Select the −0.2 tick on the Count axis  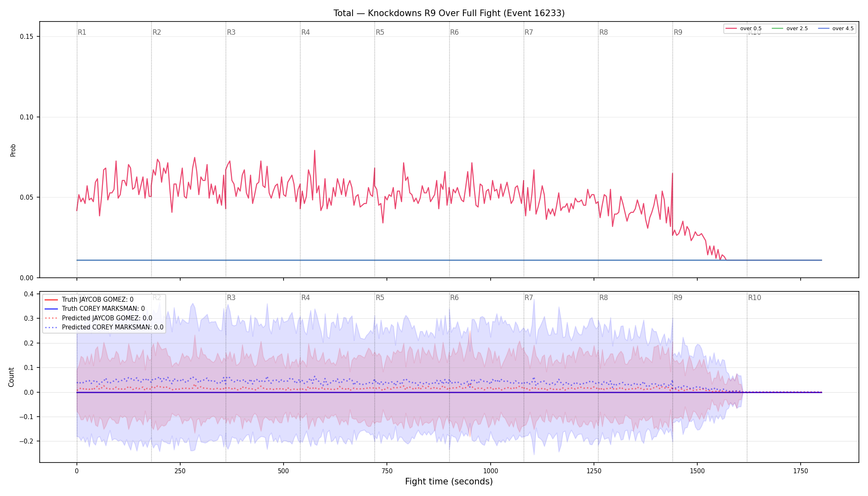(26, 441)
